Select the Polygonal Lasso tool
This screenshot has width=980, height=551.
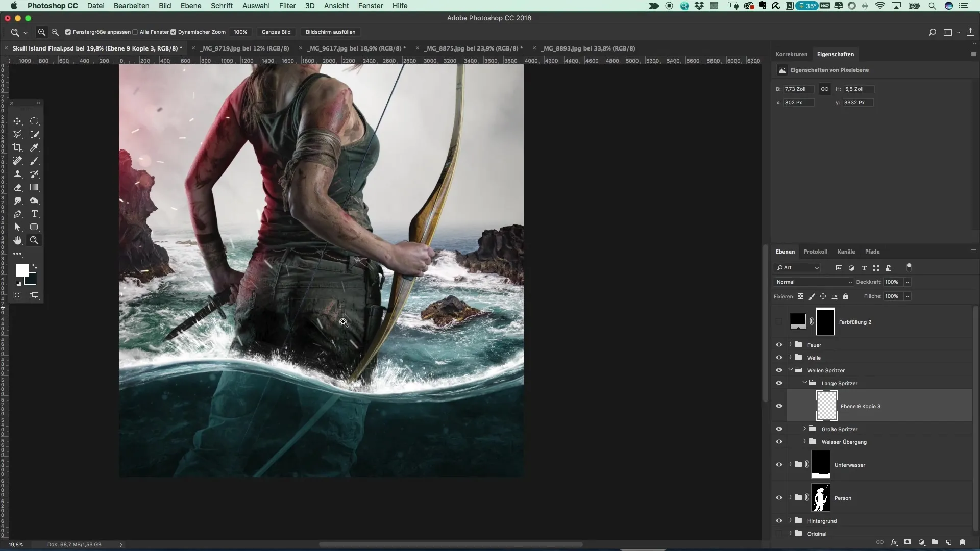click(17, 134)
